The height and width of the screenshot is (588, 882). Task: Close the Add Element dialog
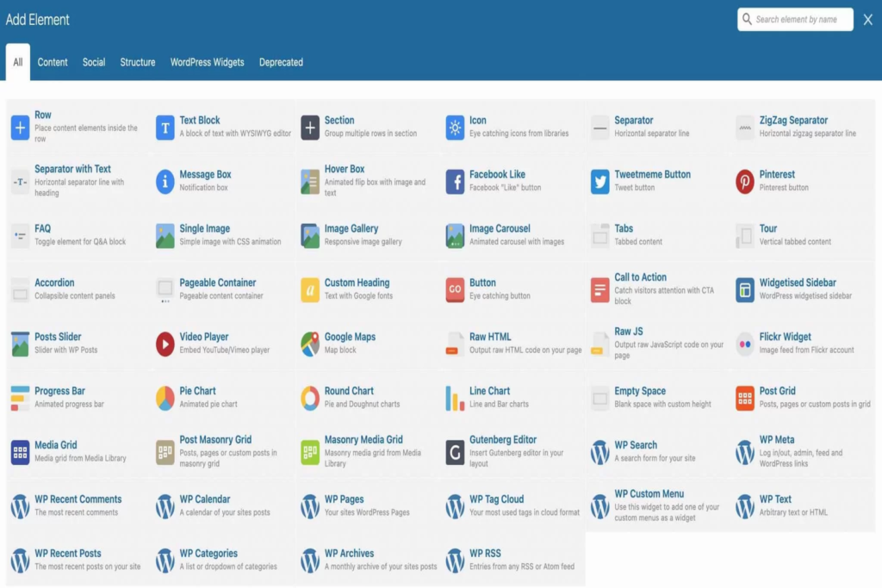(x=867, y=20)
